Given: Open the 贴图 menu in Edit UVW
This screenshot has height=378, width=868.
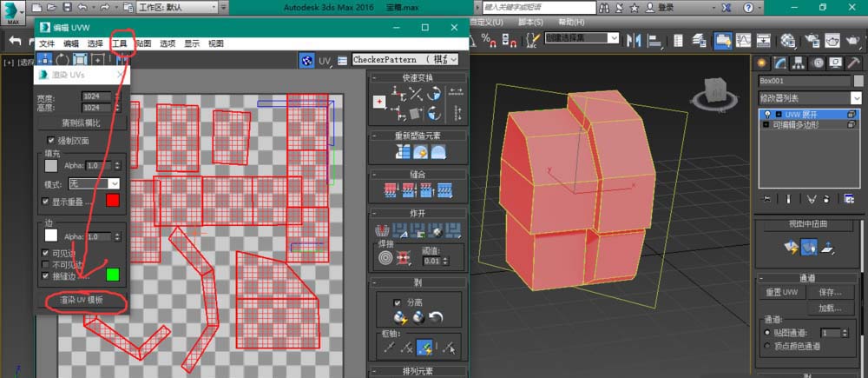Looking at the screenshot, I should (x=143, y=43).
